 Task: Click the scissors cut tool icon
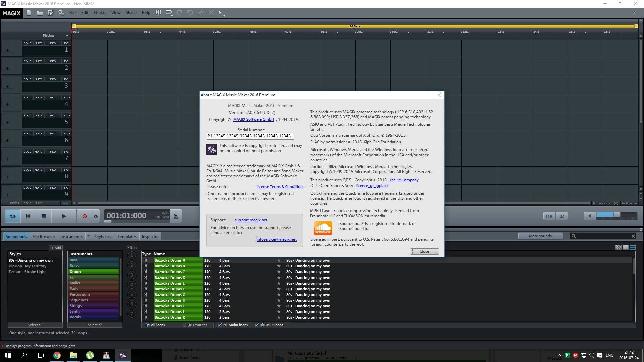tap(201, 13)
